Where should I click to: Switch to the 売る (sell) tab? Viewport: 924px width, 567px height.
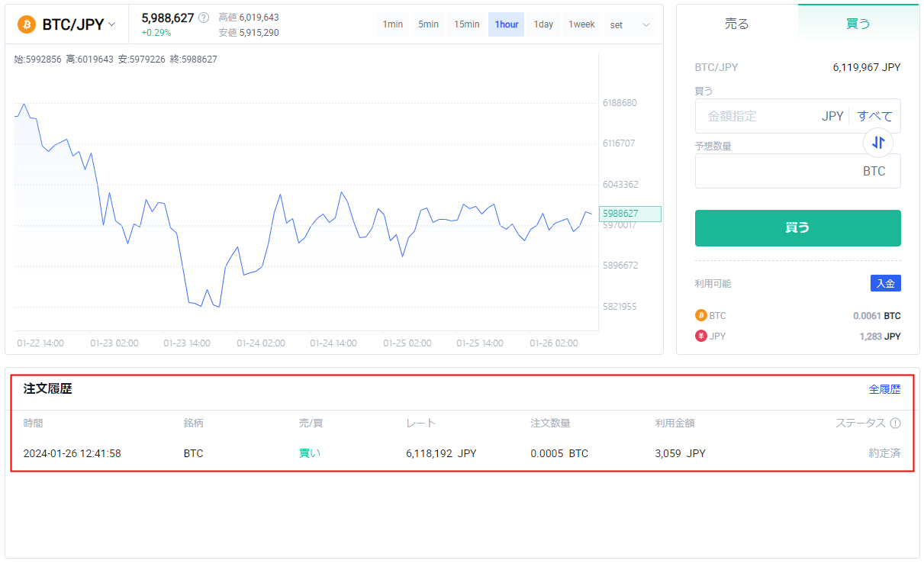pyautogui.click(x=737, y=24)
